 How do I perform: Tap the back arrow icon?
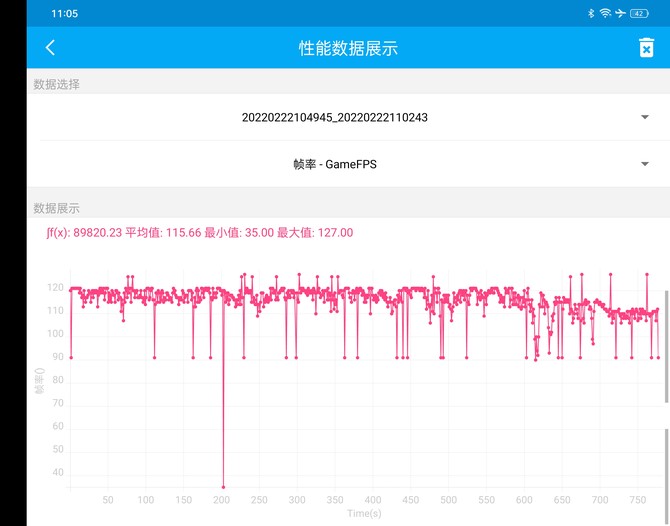click(x=50, y=48)
